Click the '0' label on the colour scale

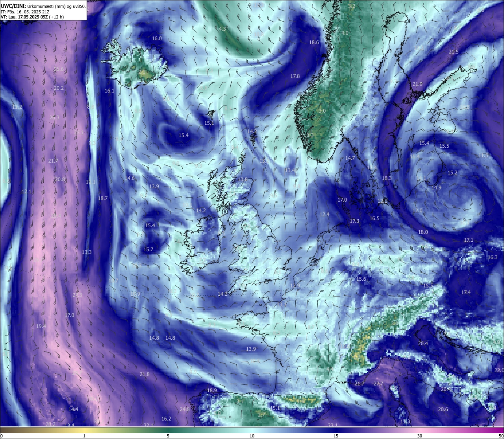(2, 436)
